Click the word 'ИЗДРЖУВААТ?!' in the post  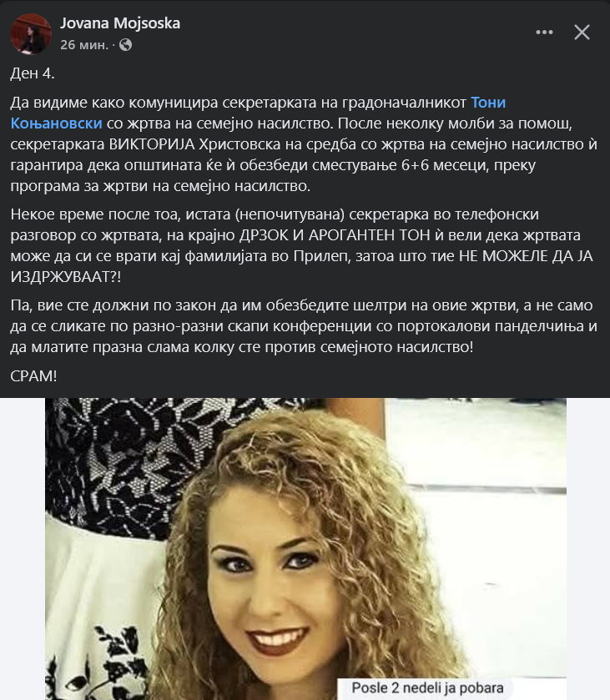pos(66,277)
